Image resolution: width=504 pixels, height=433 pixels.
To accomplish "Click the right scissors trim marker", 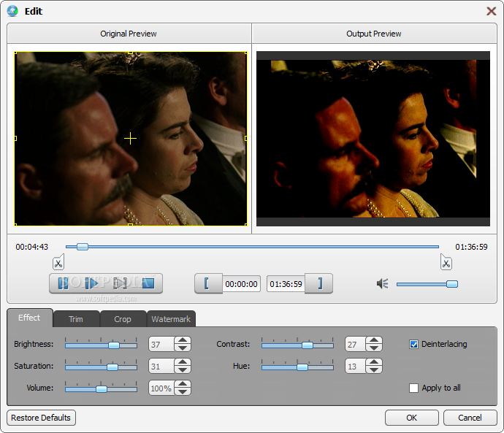I will click(x=446, y=262).
